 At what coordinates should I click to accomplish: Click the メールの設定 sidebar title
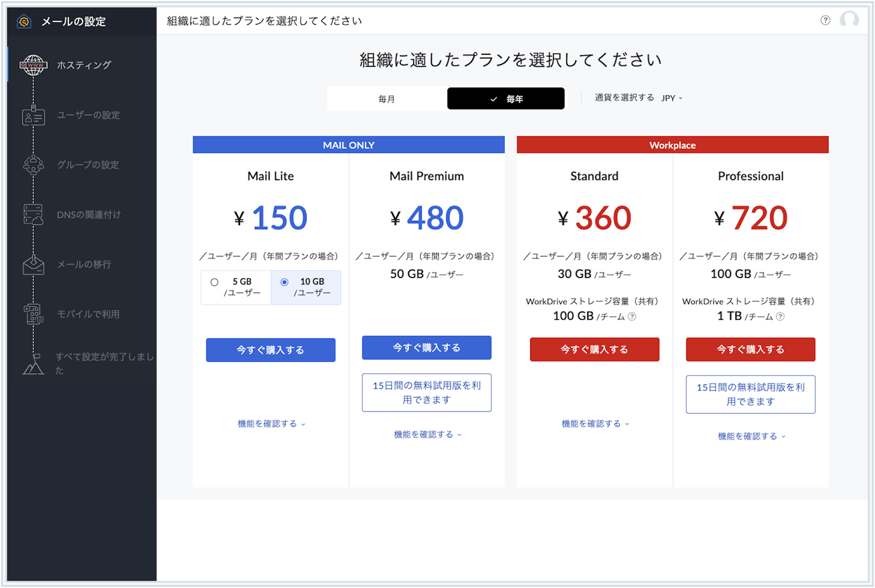click(74, 22)
